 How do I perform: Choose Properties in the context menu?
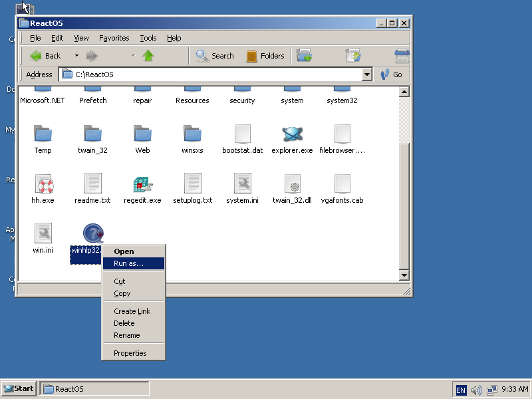pos(134,353)
